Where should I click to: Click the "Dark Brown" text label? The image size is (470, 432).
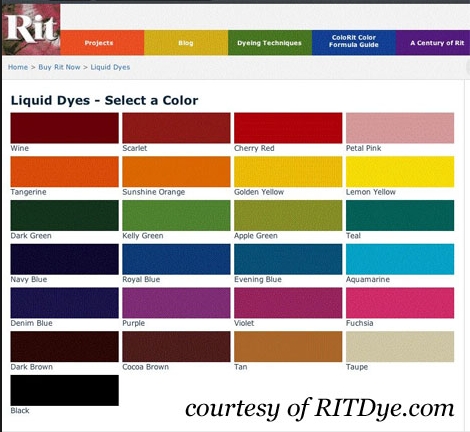tap(32, 366)
